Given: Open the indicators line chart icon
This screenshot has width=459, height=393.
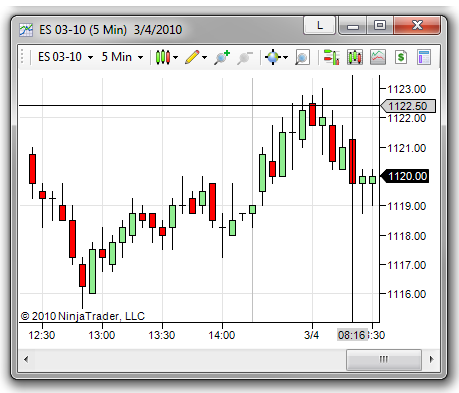Looking at the screenshot, I should tap(378, 57).
